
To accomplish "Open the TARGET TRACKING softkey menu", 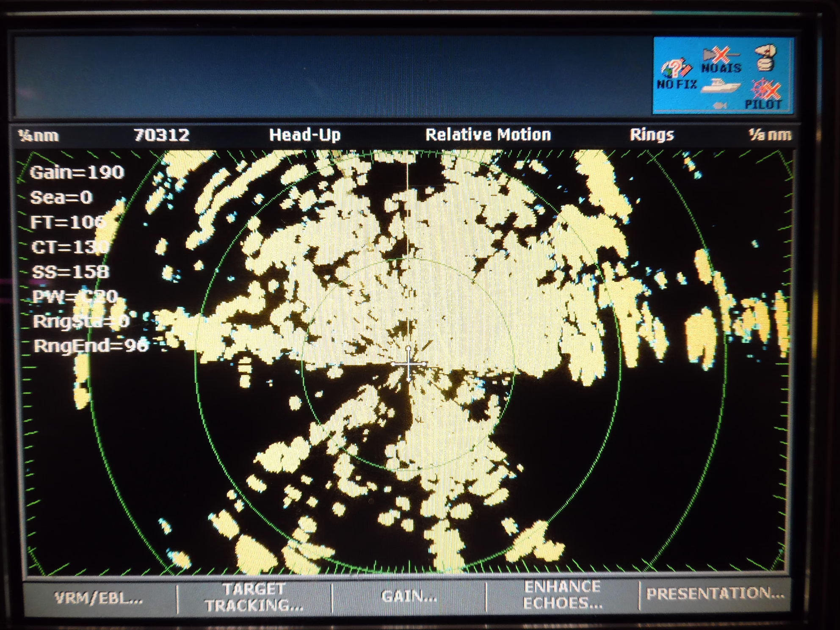I will pyautogui.click(x=254, y=597).
